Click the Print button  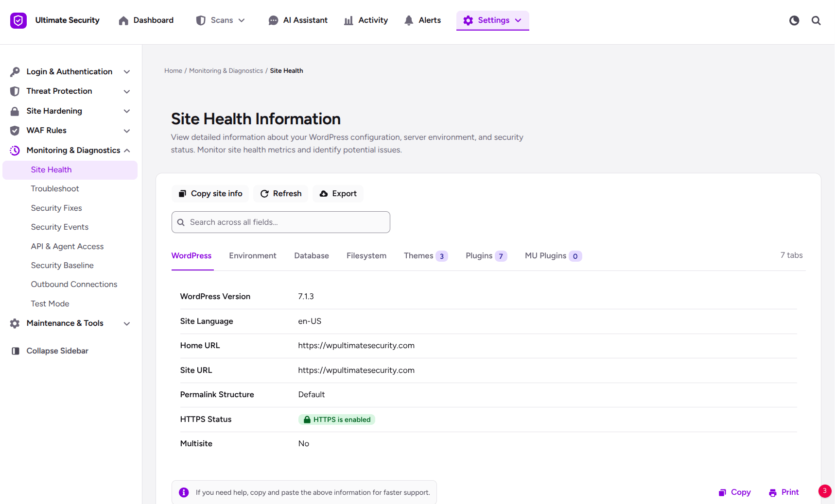784,492
